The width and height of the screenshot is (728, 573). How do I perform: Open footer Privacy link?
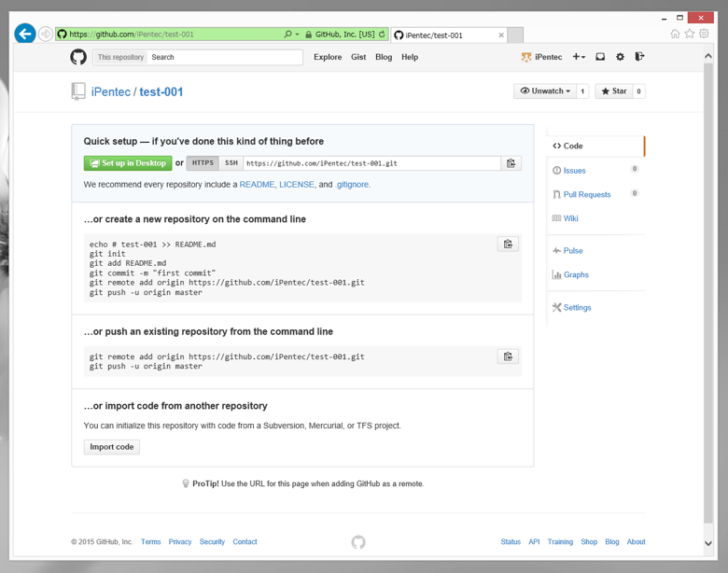[x=180, y=542]
